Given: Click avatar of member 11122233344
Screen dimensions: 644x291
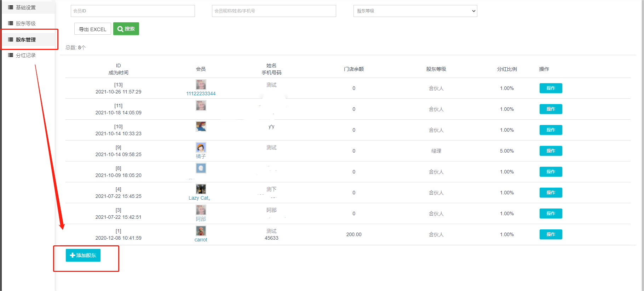Looking at the screenshot, I should [201, 85].
